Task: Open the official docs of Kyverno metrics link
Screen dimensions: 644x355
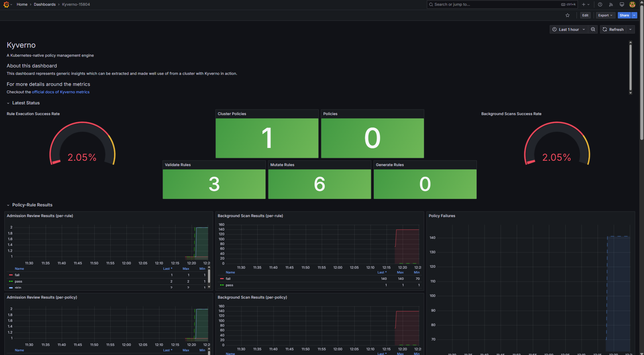Action: [x=61, y=92]
